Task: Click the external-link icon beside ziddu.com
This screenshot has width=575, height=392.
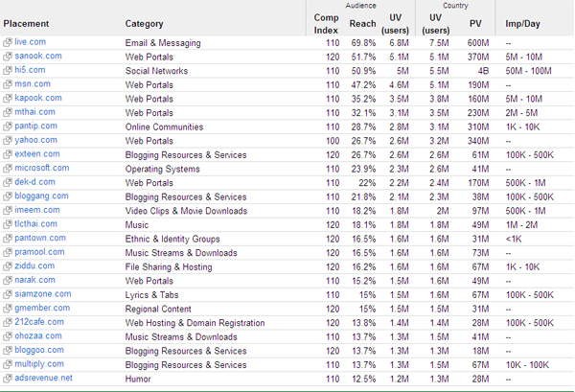Action: [x=8, y=266]
